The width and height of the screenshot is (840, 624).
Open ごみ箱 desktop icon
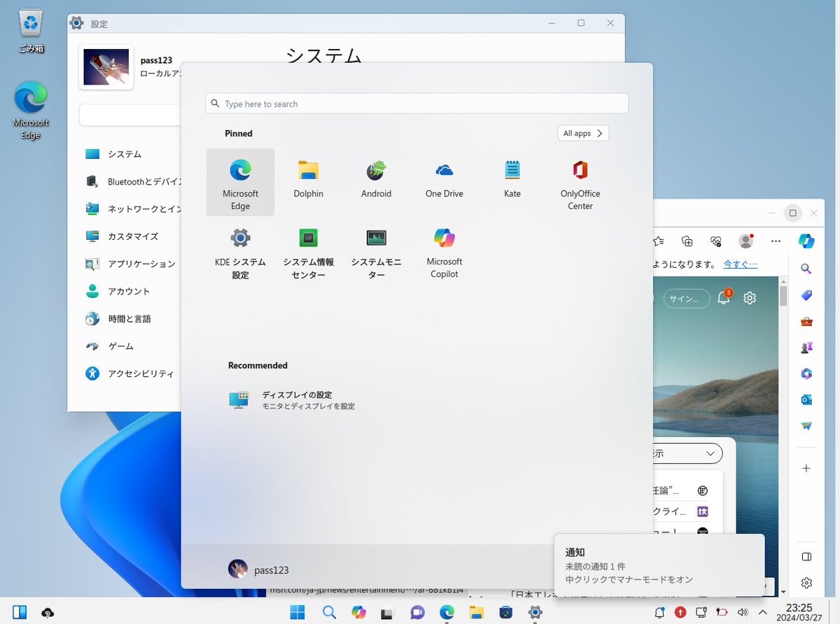[x=31, y=31]
